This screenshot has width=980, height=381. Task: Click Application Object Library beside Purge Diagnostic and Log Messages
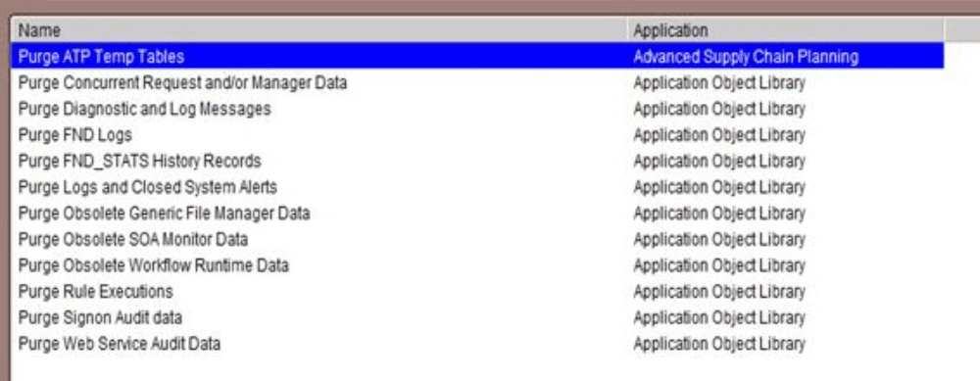pyautogui.click(x=719, y=109)
